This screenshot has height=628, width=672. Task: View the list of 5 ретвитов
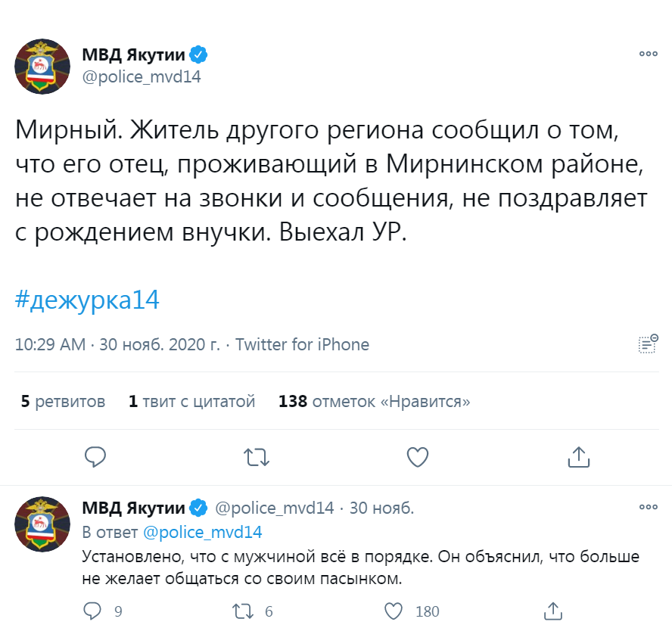tap(63, 401)
